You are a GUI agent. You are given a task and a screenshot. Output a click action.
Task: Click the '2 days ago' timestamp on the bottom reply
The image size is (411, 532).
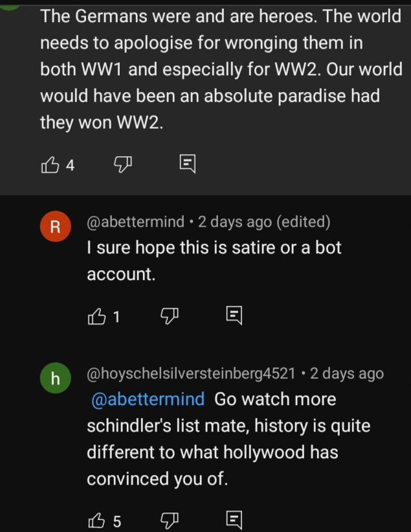point(347,373)
